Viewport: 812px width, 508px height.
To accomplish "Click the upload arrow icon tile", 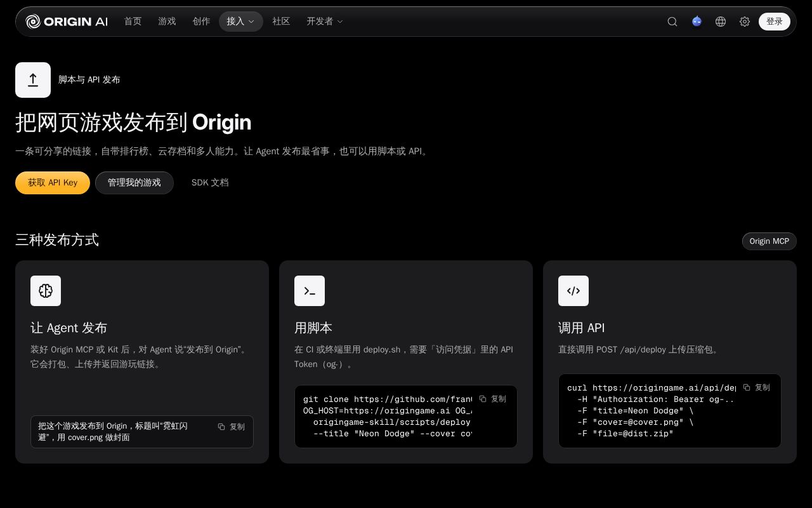I will (x=33, y=80).
